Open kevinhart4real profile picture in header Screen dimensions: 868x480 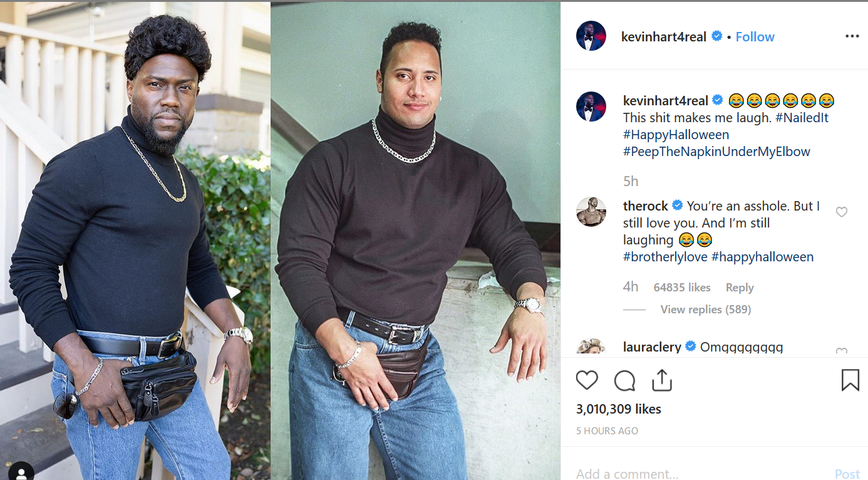click(591, 36)
